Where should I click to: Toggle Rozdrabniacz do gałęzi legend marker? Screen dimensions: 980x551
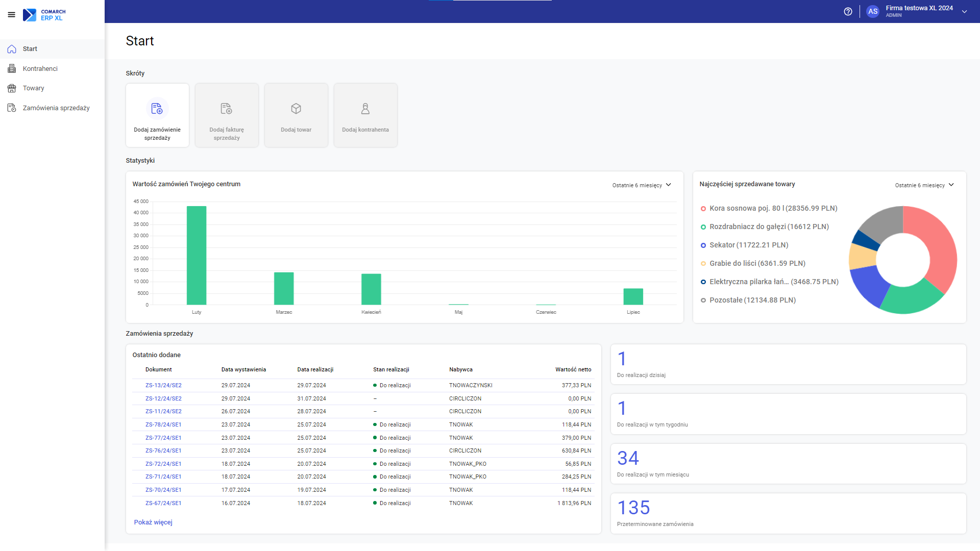click(x=703, y=227)
